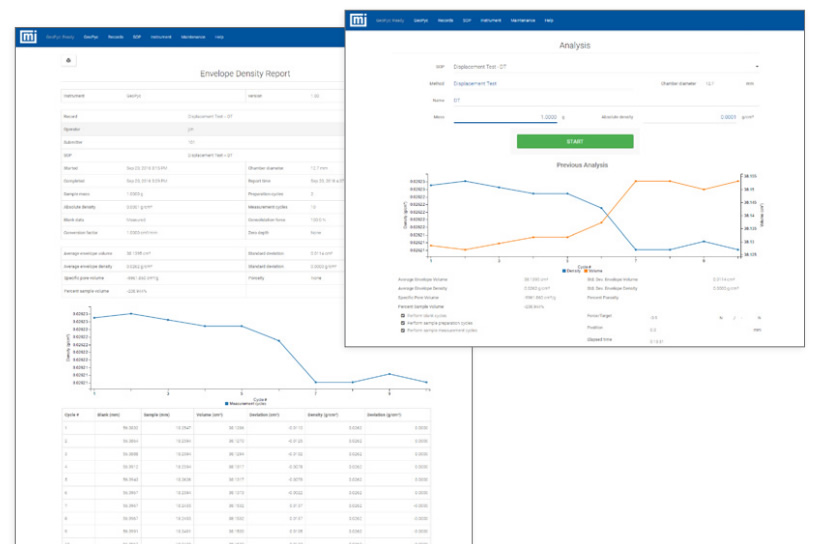Click the GeoPyc Ready status in Analysis window
Screen dimensions: 813x544
(x=389, y=20)
